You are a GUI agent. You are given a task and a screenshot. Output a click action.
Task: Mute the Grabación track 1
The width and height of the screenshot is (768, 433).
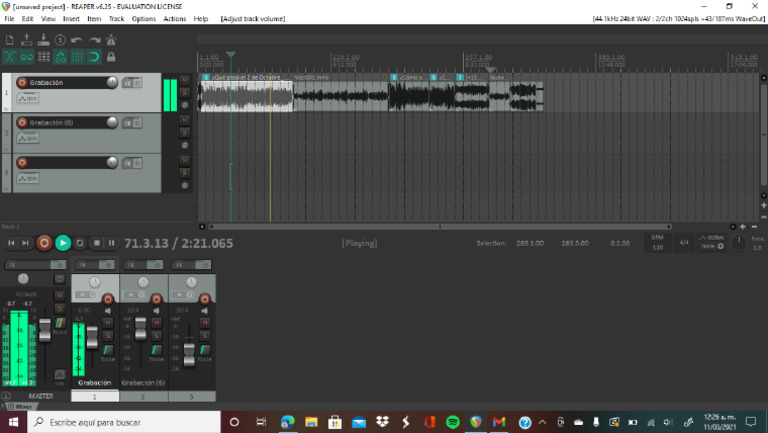[184, 79]
